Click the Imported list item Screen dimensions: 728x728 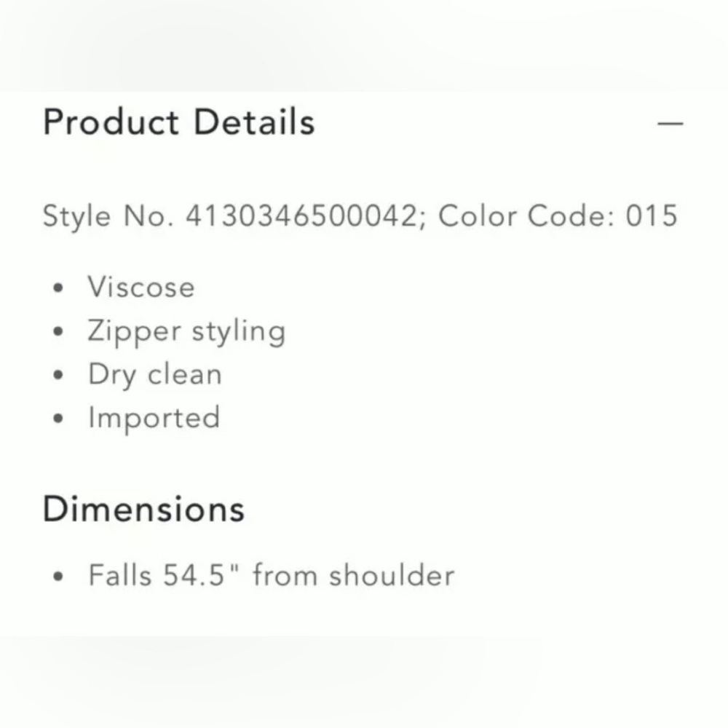pyautogui.click(x=154, y=418)
